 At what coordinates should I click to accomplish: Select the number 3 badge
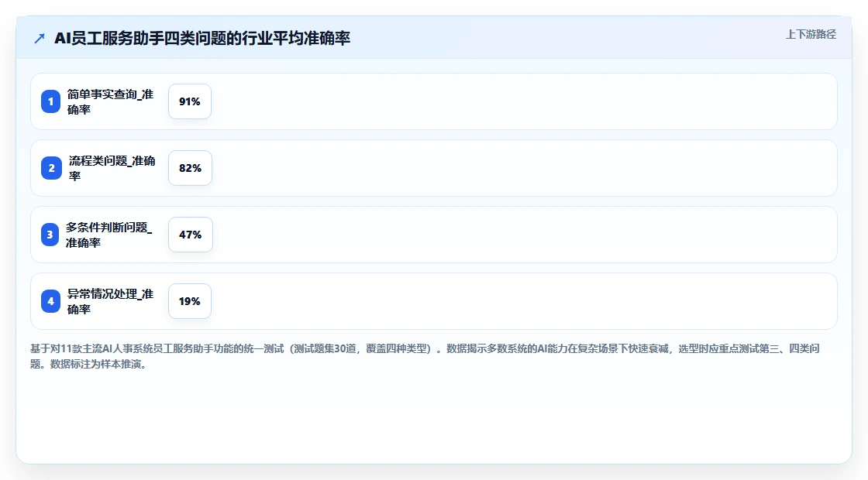(x=50, y=235)
